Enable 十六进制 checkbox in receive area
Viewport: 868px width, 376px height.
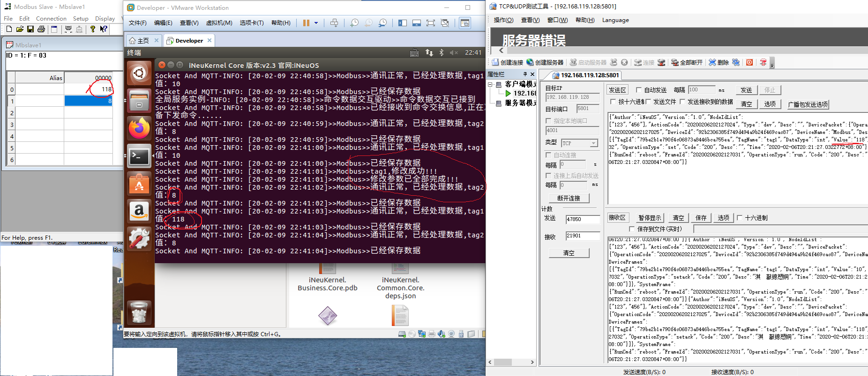740,218
